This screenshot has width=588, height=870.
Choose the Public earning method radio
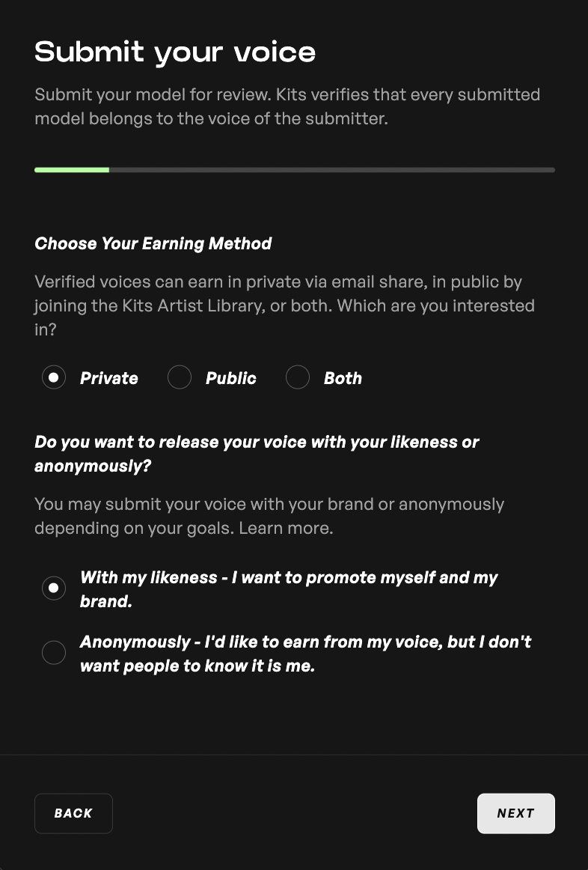point(179,377)
